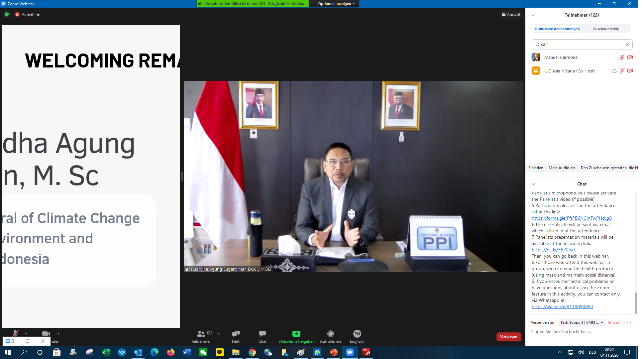The width and height of the screenshot is (644, 359).
Task: Open the Englisch interpretation icon
Action: coord(357,334)
